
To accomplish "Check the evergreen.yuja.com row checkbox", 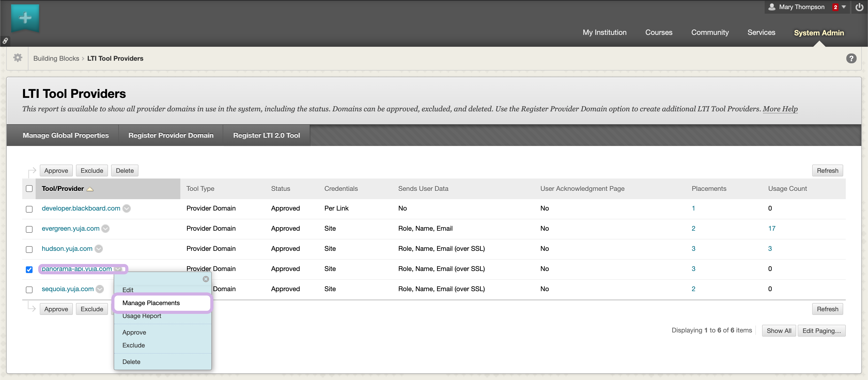I will (29, 229).
